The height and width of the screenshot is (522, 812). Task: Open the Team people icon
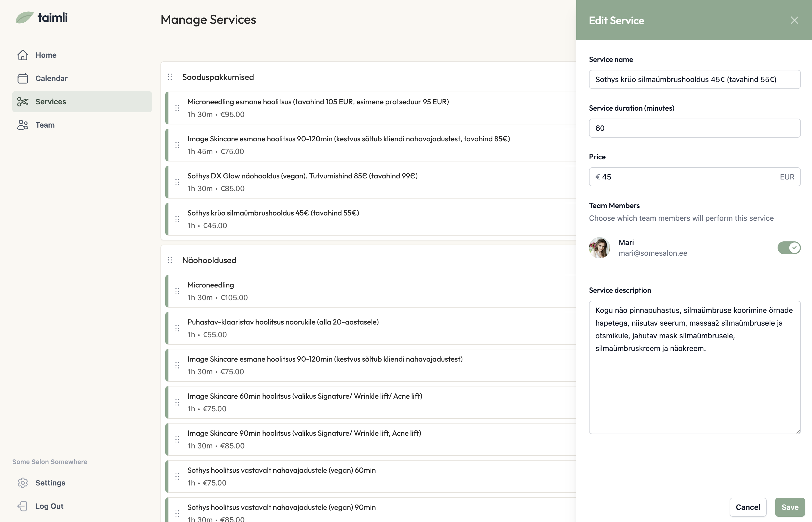coord(23,125)
